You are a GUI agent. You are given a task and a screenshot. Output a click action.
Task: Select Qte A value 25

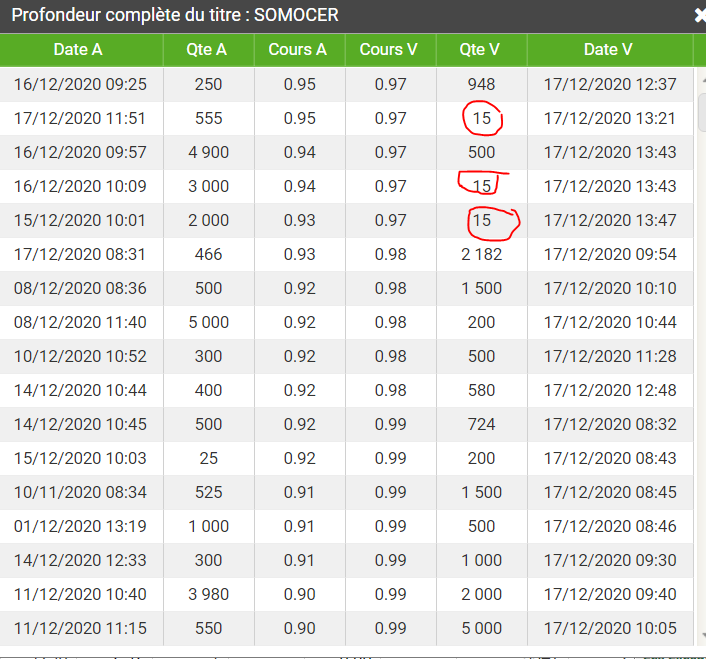pos(208,458)
